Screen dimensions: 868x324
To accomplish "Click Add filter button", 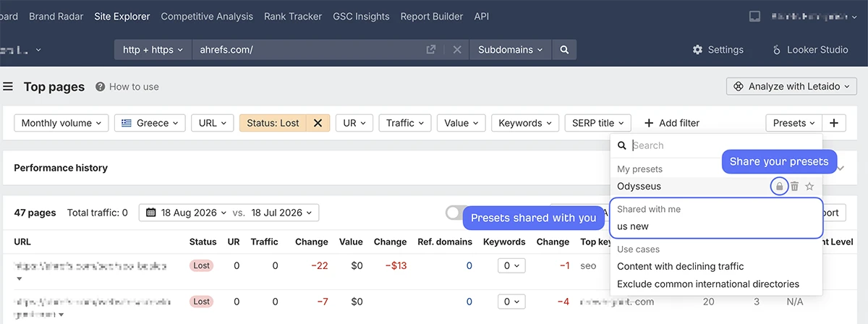I will point(672,123).
